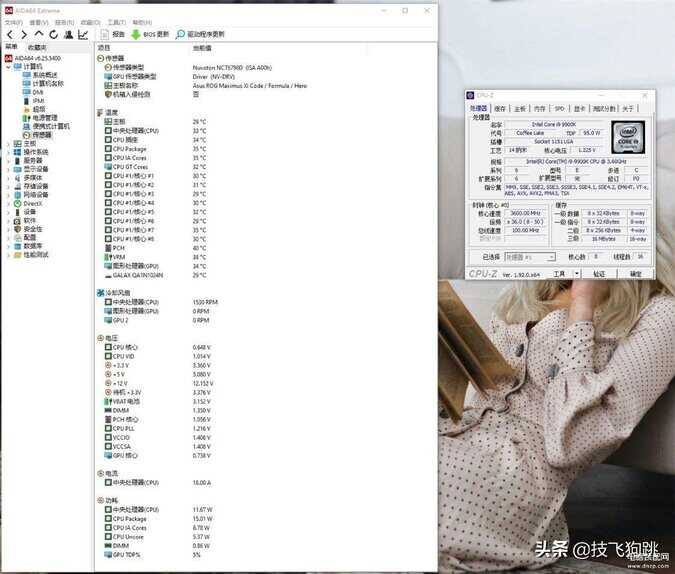Select 便携式计算机 in the tree

(51, 126)
